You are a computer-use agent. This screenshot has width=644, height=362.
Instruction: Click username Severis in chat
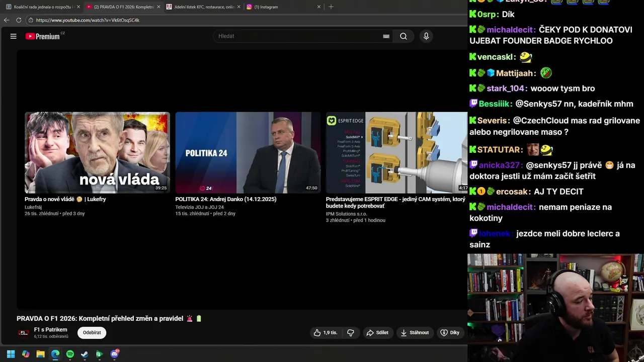coord(493,121)
